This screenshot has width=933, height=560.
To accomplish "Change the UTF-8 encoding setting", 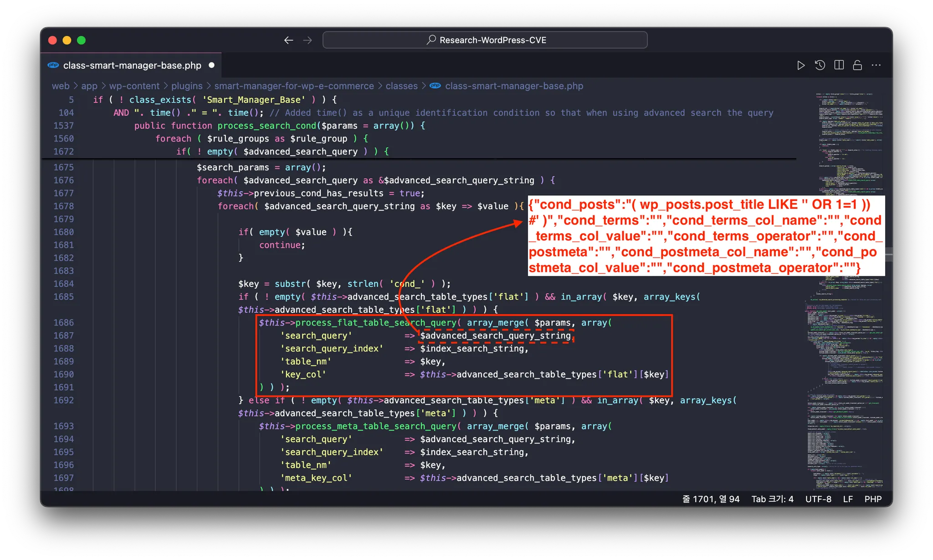I will [x=818, y=499].
